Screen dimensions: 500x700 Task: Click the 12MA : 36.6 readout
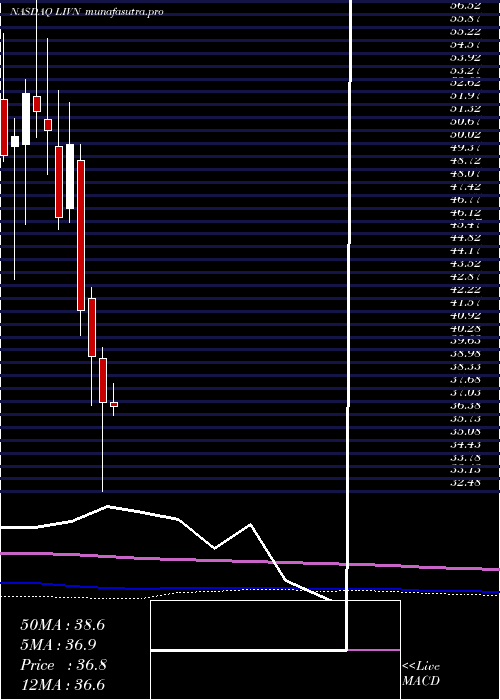click(x=62, y=685)
